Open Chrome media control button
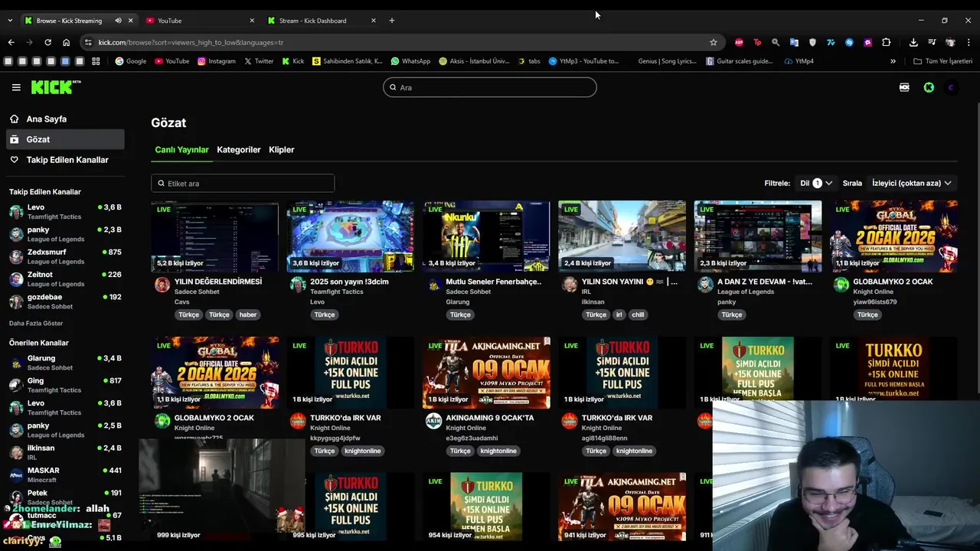The width and height of the screenshot is (980, 551). [x=932, y=42]
